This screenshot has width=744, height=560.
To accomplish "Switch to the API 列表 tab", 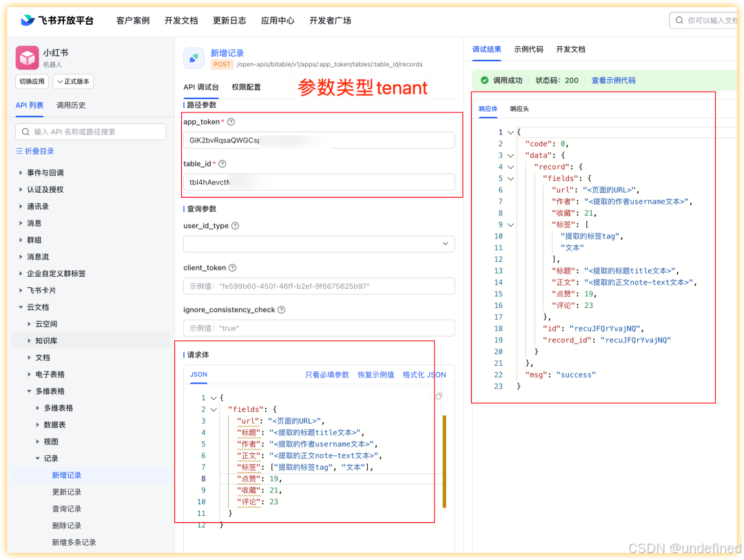I will click(30, 105).
